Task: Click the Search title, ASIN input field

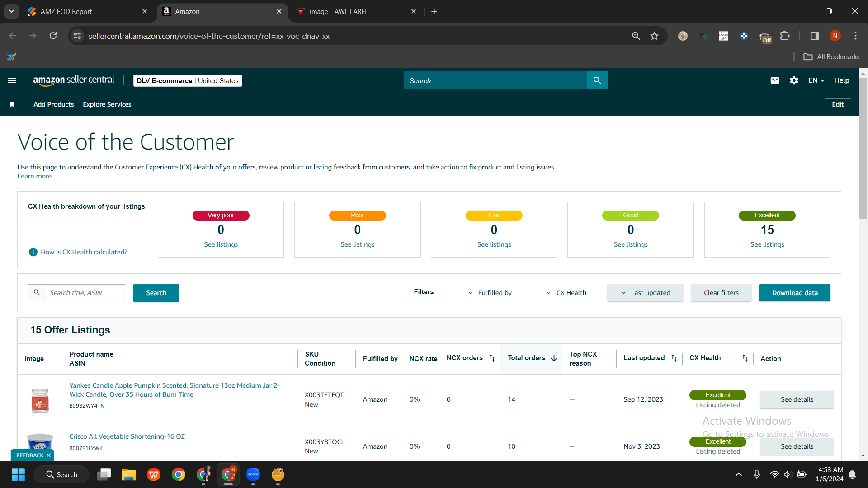Action: [x=85, y=293]
